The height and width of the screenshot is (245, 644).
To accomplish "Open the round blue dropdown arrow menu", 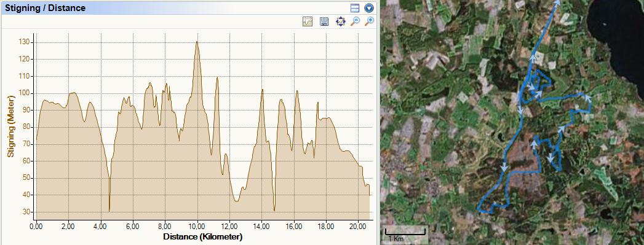I will [369, 8].
